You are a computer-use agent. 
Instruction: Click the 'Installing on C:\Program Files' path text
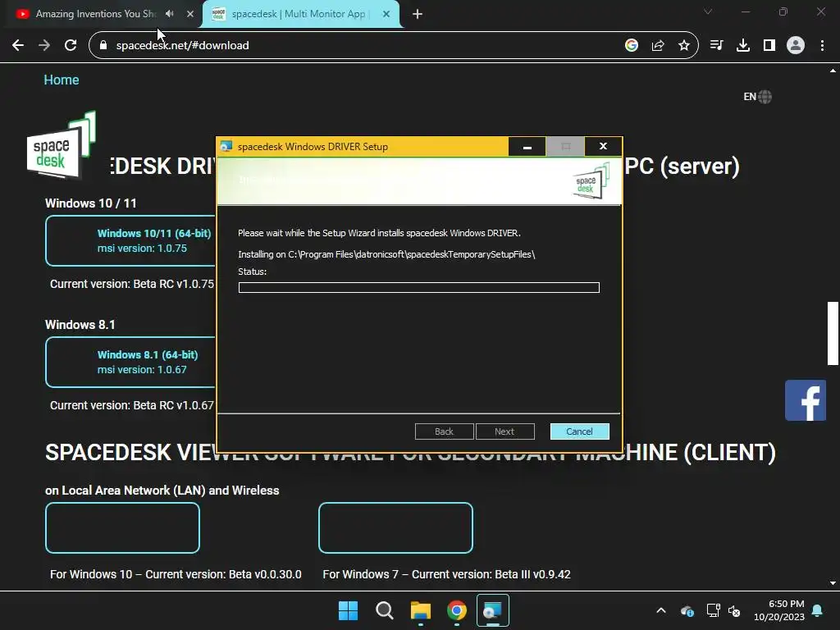point(386,254)
